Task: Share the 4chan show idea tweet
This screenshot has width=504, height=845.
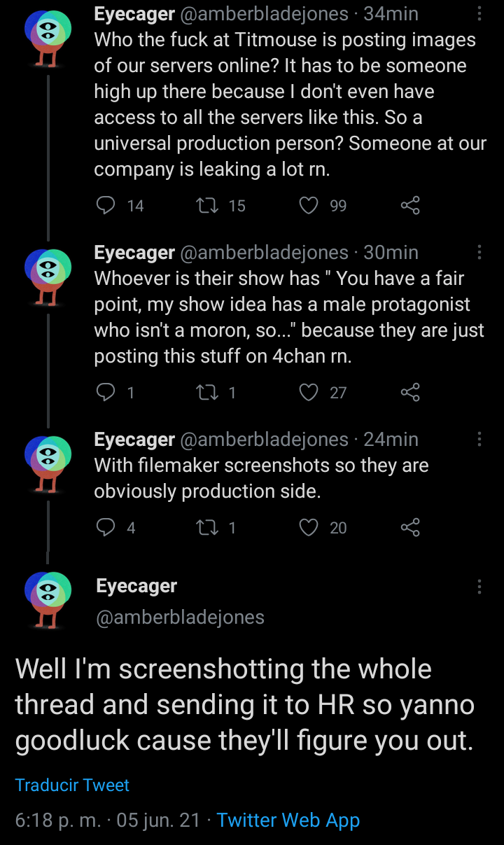Action: (410, 392)
